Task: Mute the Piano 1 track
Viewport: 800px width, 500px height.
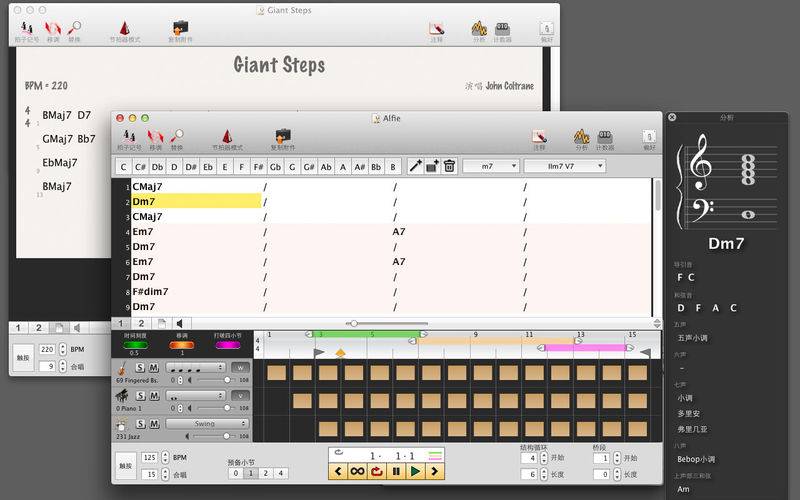Action: click(154, 395)
